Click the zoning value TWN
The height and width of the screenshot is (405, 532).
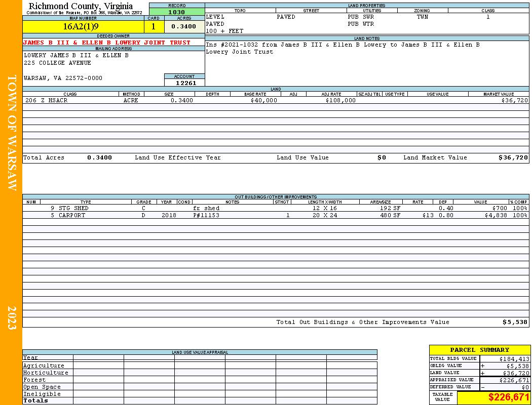click(x=423, y=17)
